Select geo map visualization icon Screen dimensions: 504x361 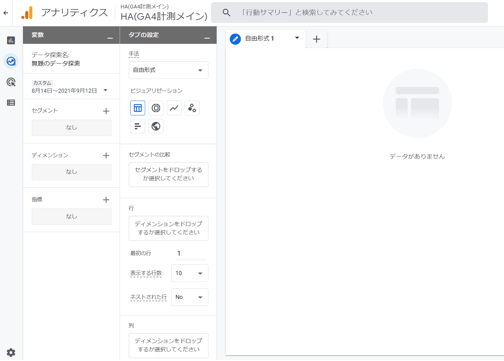(x=156, y=126)
